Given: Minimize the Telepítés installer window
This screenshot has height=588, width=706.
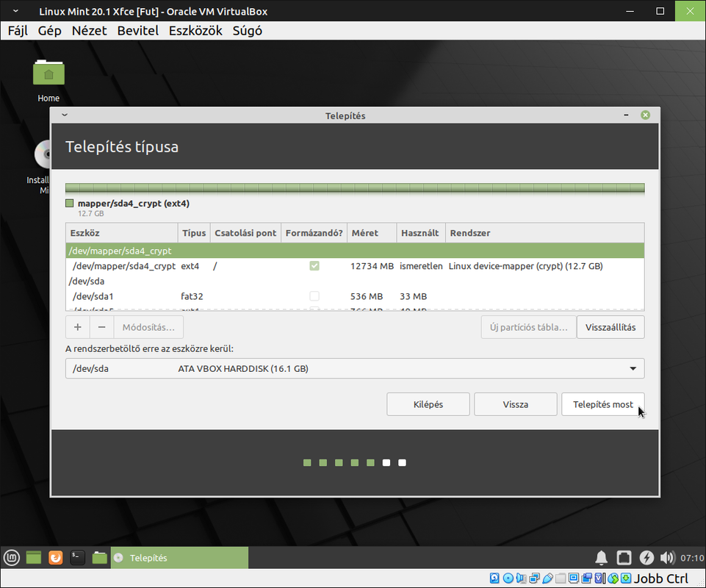Looking at the screenshot, I should pyautogui.click(x=626, y=115).
